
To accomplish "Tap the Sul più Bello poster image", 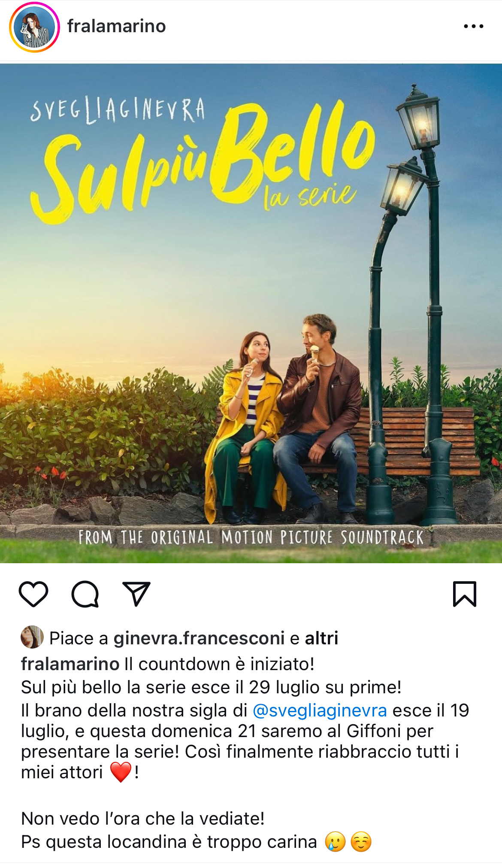I will point(251,313).
